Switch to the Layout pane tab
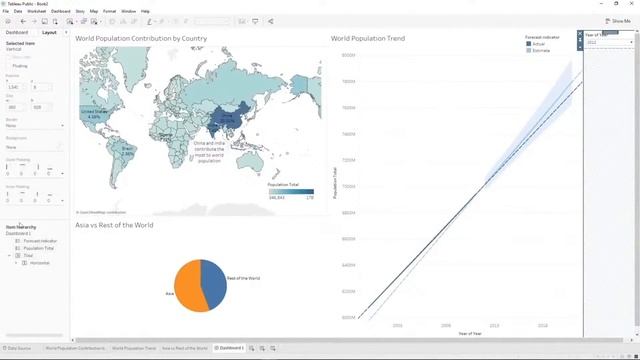The width and height of the screenshot is (640, 360). tap(49, 32)
